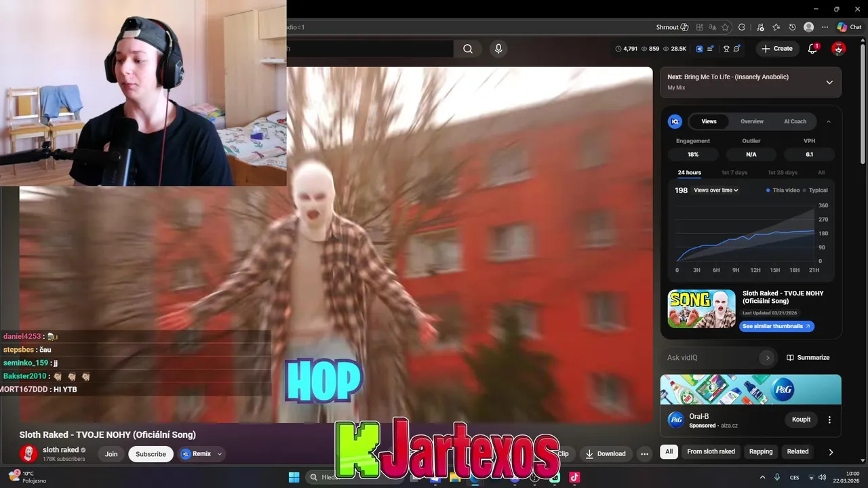Image resolution: width=868 pixels, height=488 pixels.
Task: Open the YouTube account avatar menu
Action: coord(839,49)
